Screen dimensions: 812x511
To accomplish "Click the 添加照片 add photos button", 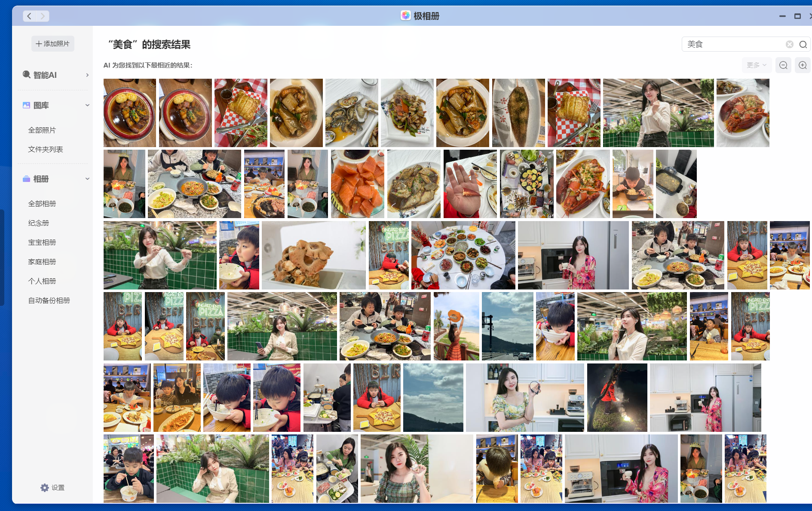I will tap(52, 43).
